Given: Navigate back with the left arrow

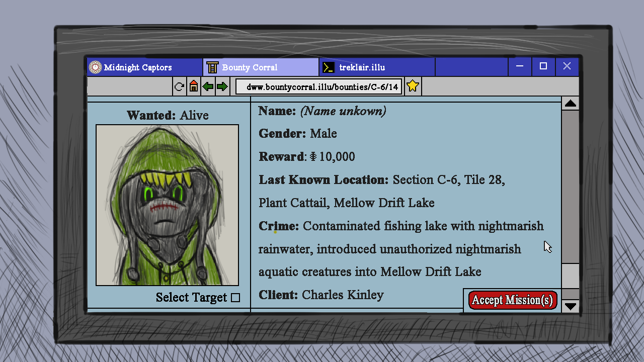Looking at the screenshot, I should pyautogui.click(x=208, y=86).
